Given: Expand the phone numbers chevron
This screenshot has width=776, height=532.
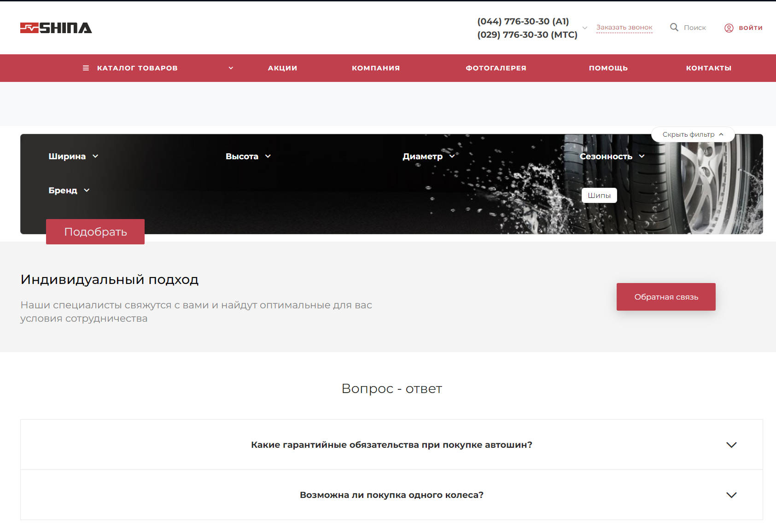Looking at the screenshot, I should [x=585, y=28].
